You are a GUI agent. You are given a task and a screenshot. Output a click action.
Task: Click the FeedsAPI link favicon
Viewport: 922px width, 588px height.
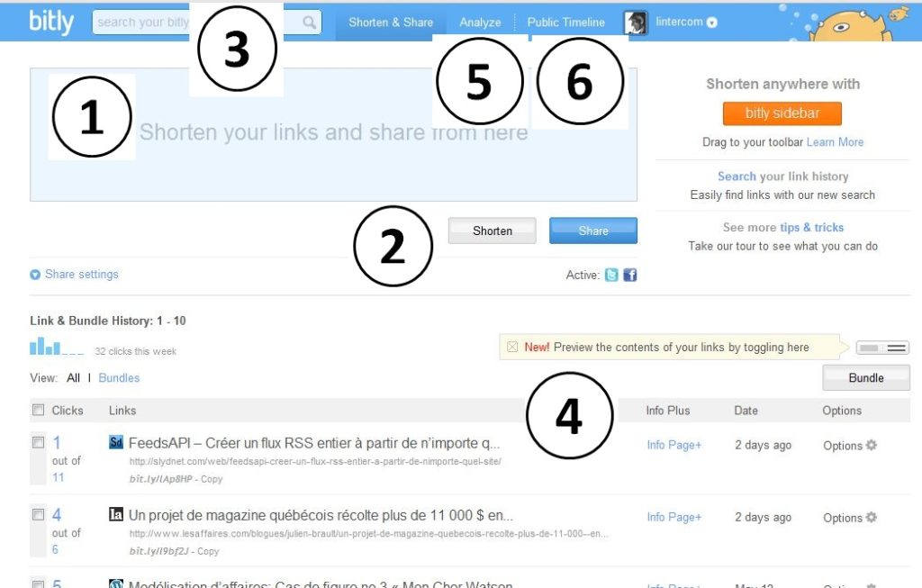coord(116,442)
